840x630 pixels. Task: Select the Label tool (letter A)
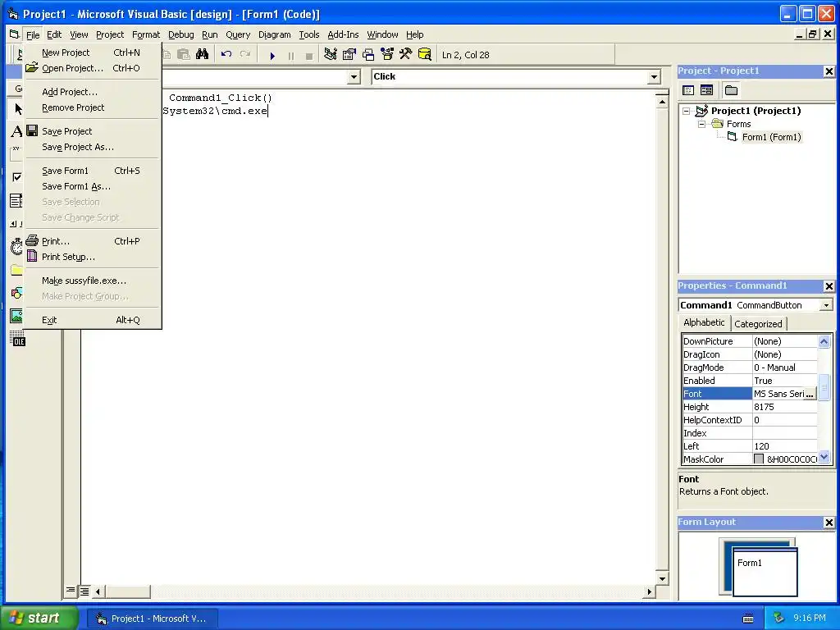[x=16, y=131]
